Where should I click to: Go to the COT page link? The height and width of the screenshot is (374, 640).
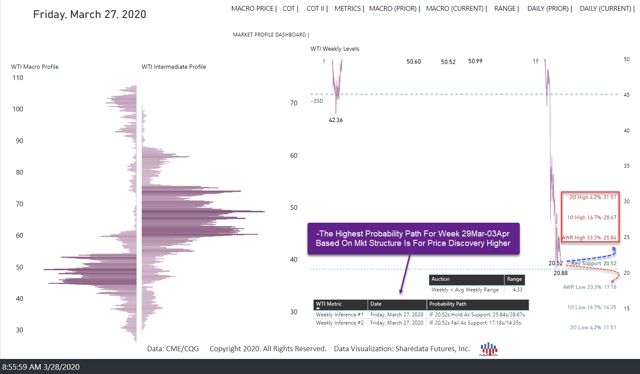pyautogui.click(x=289, y=9)
